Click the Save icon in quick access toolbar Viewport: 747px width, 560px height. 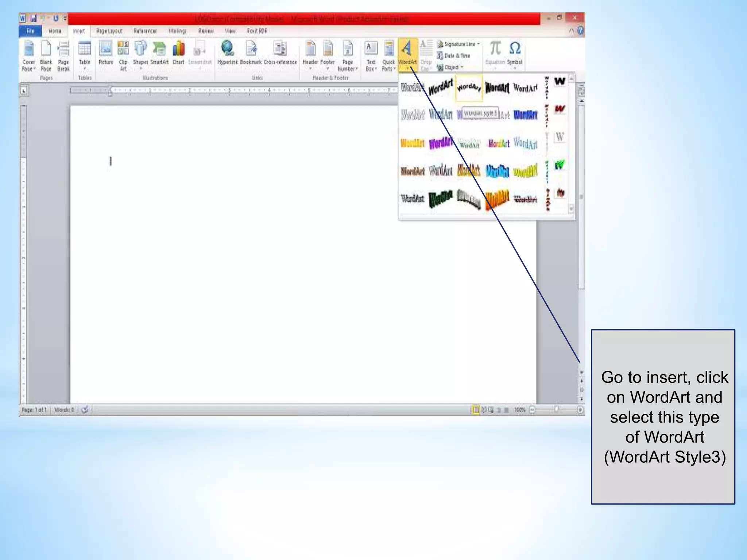pyautogui.click(x=34, y=18)
